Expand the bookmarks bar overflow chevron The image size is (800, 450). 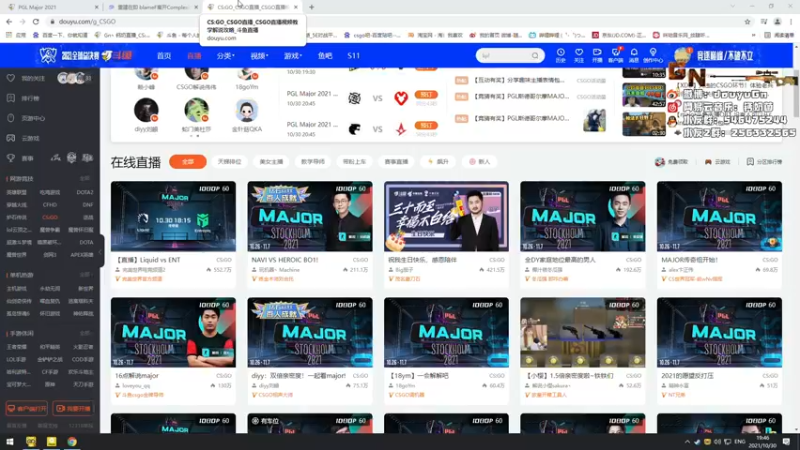tap(753, 35)
